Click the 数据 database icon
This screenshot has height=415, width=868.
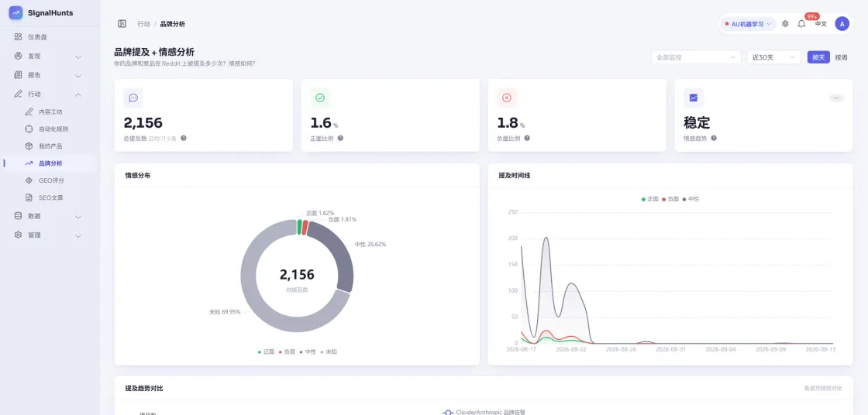[19, 216]
